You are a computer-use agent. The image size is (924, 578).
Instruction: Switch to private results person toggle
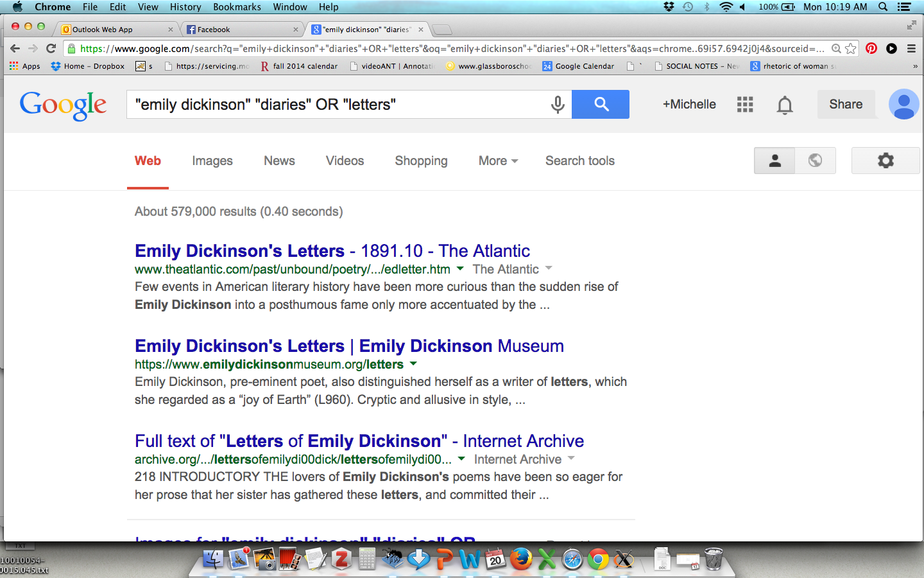tap(774, 161)
